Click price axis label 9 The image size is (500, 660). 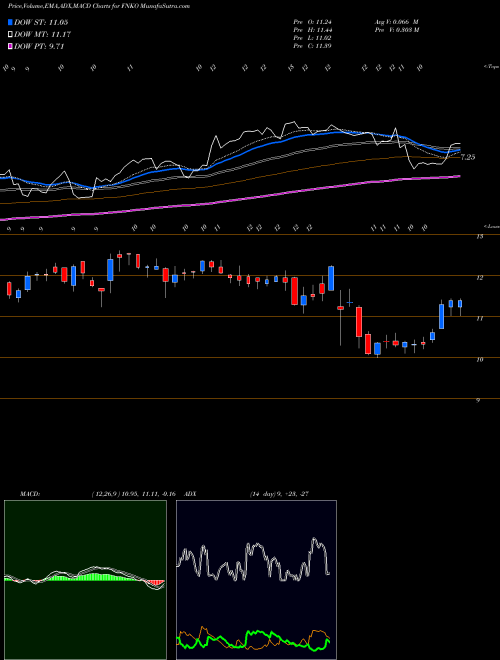coord(478,400)
